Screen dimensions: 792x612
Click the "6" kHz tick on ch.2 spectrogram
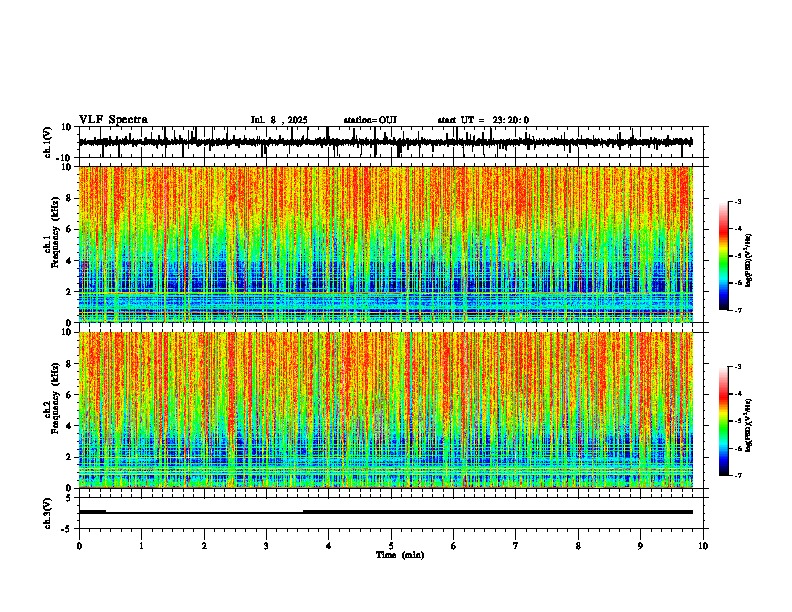tap(70, 395)
